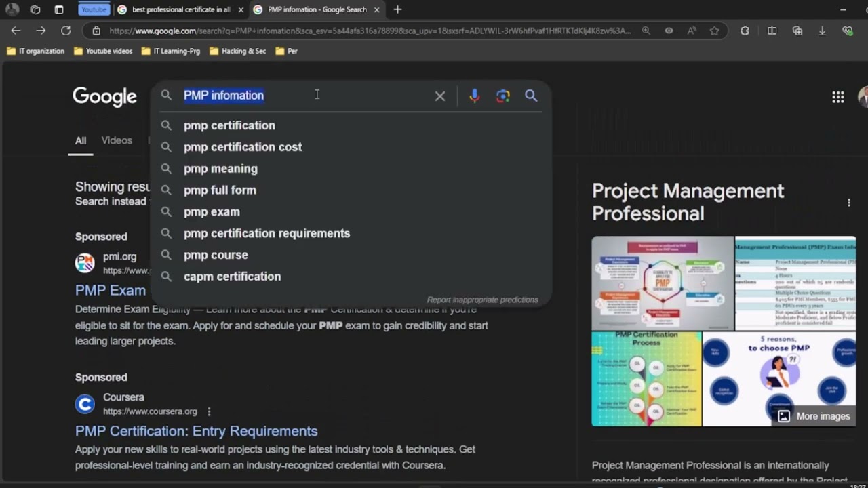Open the Google apps grid

838,97
